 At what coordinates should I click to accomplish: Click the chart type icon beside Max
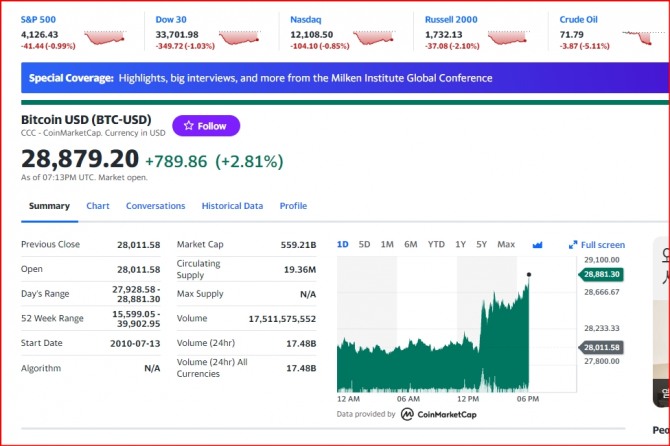537,245
